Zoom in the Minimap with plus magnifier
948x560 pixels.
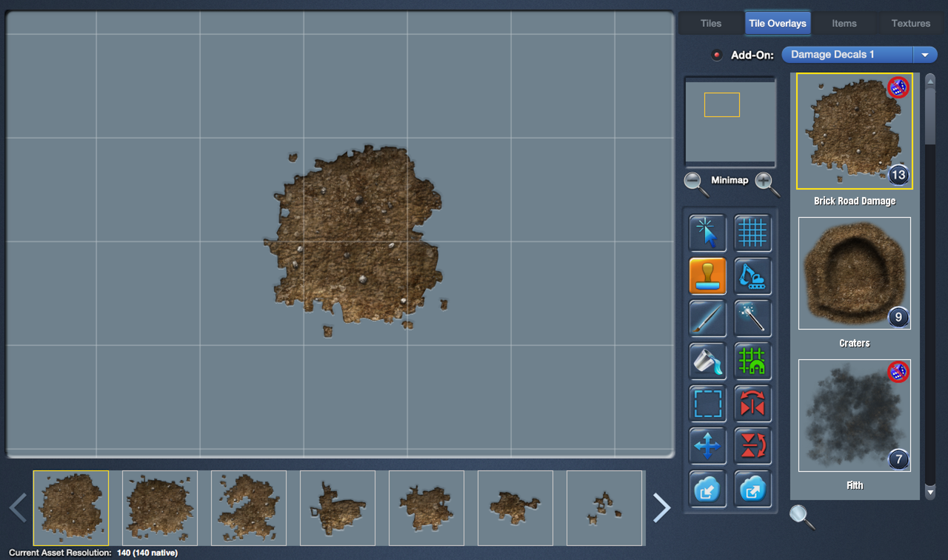766,182
